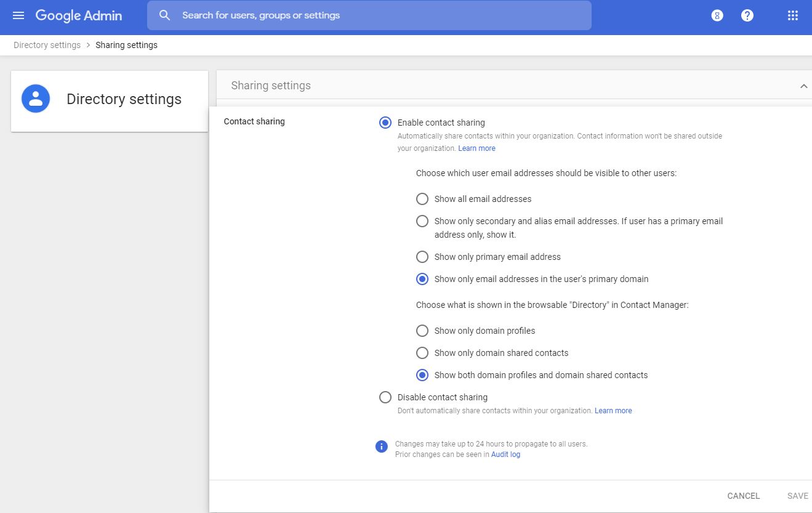Go to Directory settings breadcrumb

[47, 45]
